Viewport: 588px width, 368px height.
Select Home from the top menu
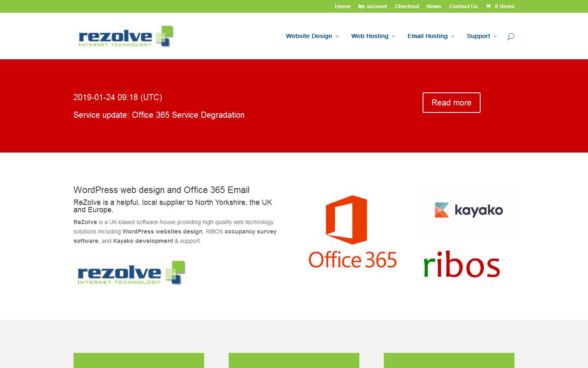pos(343,6)
